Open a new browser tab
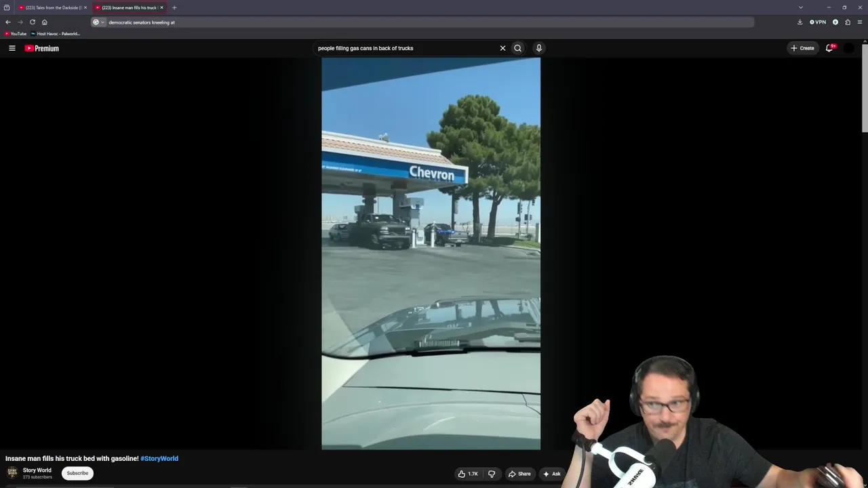The width and height of the screenshot is (868, 488). pyautogui.click(x=174, y=7)
